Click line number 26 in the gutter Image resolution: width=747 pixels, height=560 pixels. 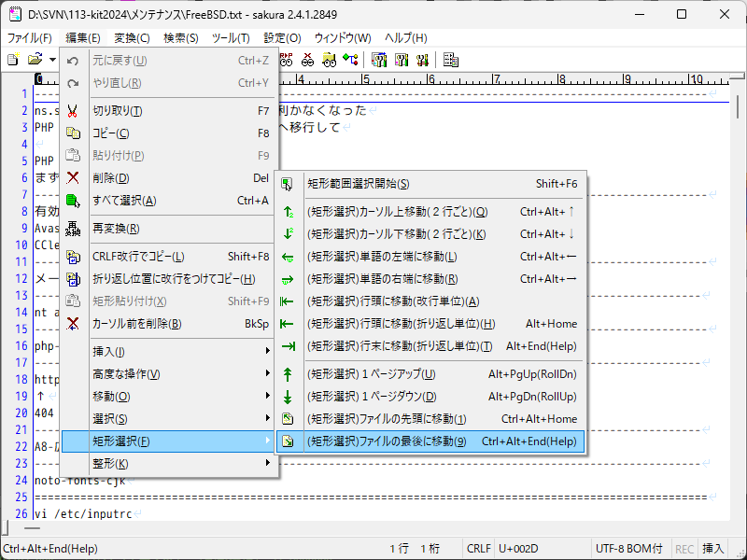(21, 514)
